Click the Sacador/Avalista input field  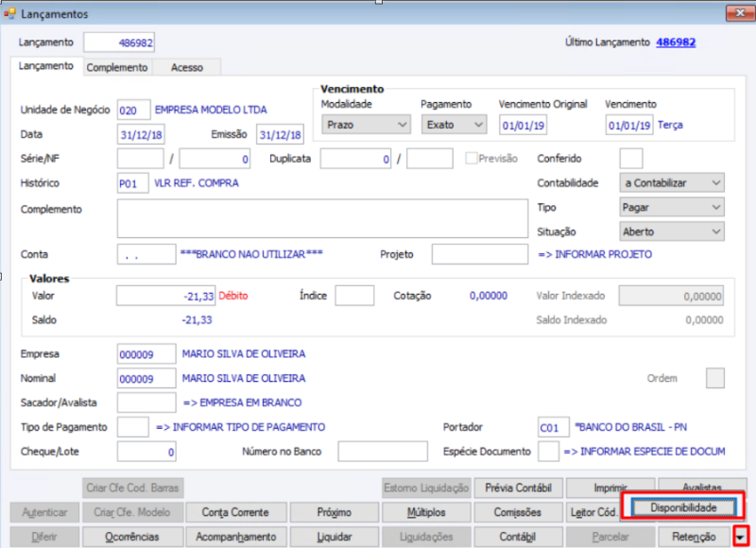pos(146,402)
